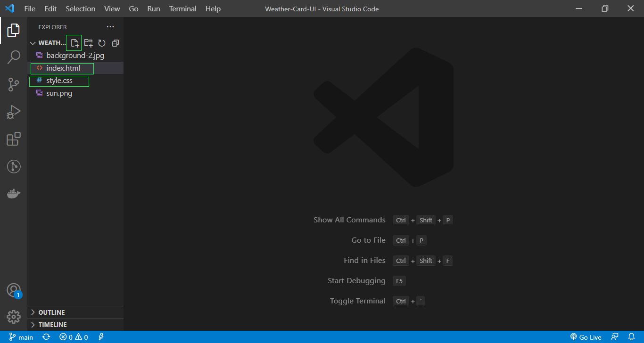Open Explorer's Views and More Actions ellipsis
Viewport: 644px width, 343px height.
click(x=110, y=27)
